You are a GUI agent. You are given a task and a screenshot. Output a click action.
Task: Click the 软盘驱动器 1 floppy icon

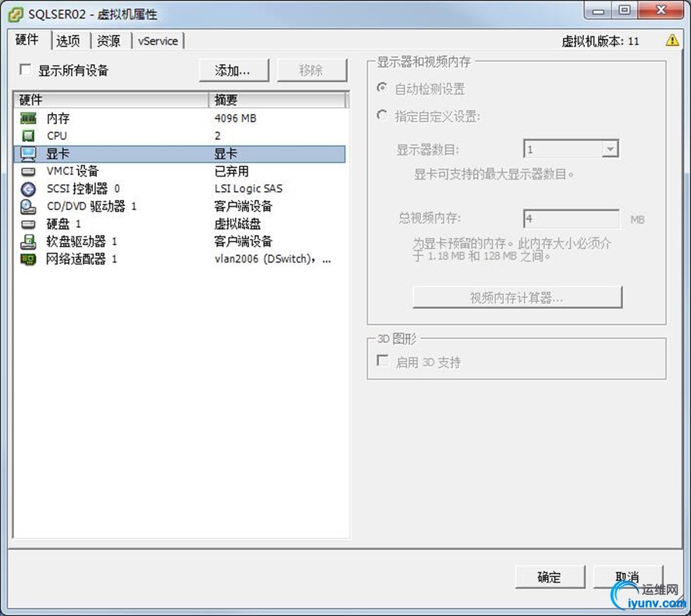(28, 241)
